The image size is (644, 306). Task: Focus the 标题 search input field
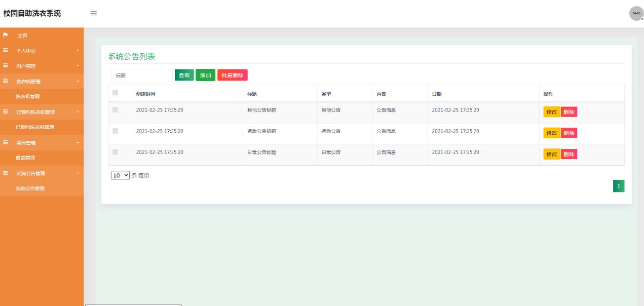click(142, 75)
